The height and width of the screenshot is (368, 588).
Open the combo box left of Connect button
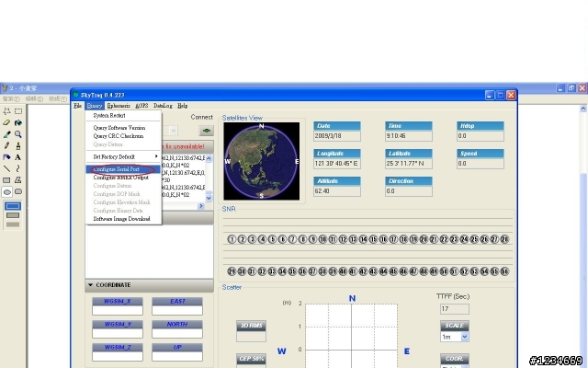[174, 131]
